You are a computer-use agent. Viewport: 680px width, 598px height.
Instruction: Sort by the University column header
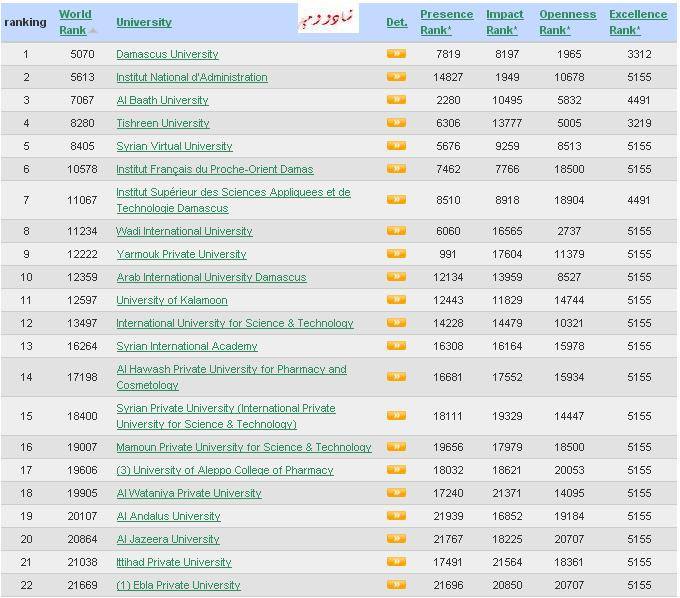(144, 22)
